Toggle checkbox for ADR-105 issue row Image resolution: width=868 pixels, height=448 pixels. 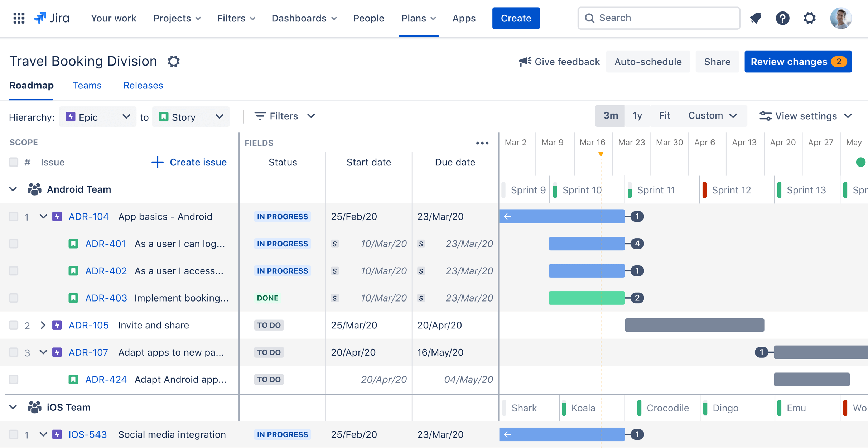point(13,325)
